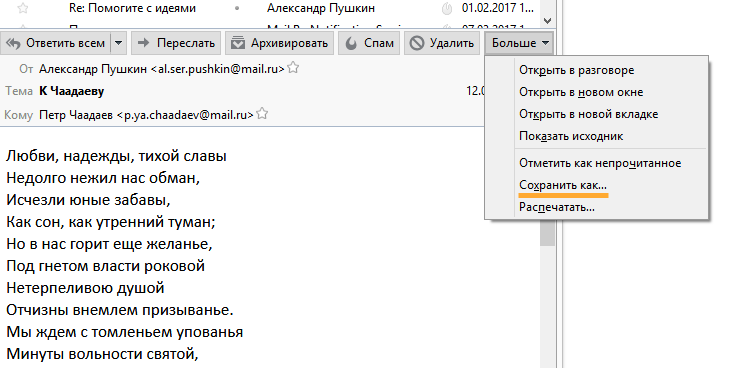
Task: Open message Re: Помогите с идеями
Action: [133, 8]
